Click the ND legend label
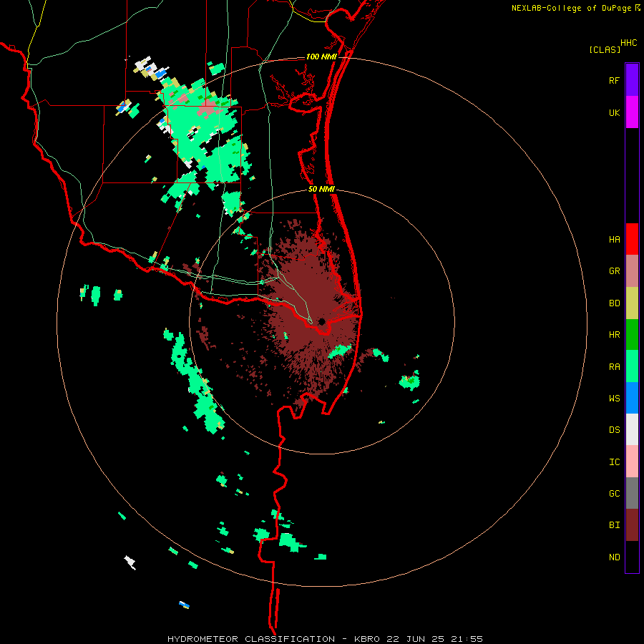Image resolution: width=644 pixels, height=644 pixels. point(614,557)
